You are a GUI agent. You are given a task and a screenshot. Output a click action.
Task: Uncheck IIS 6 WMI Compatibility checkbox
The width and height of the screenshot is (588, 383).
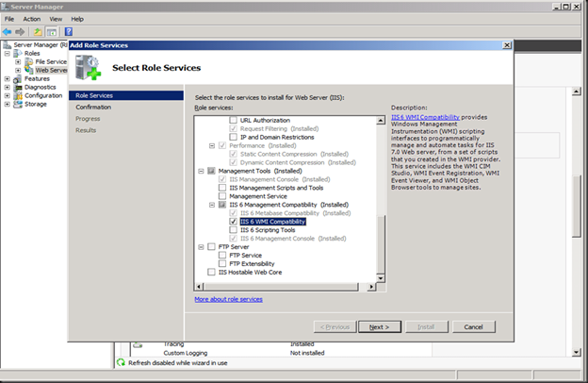tap(234, 222)
